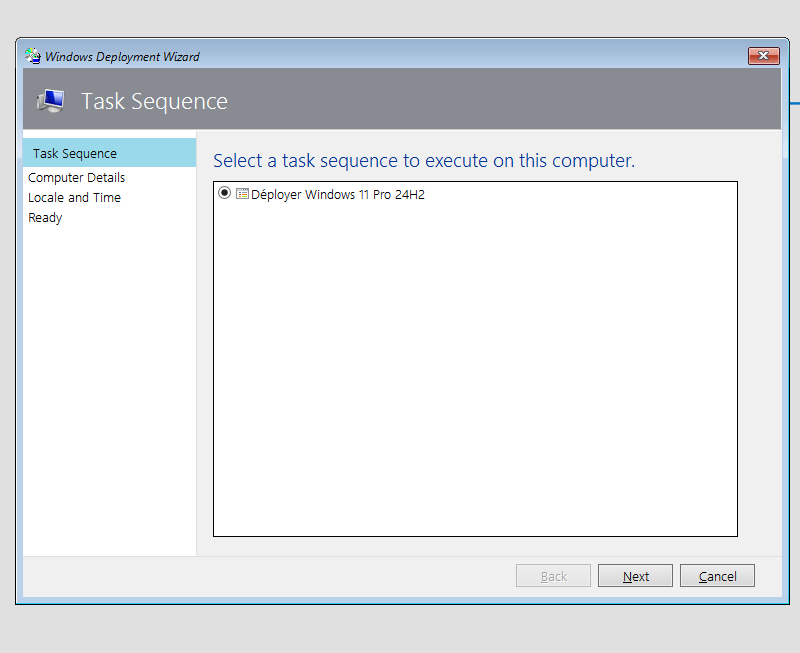Open the Computer Details step
This screenshot has width=800, height=653.
77,177
